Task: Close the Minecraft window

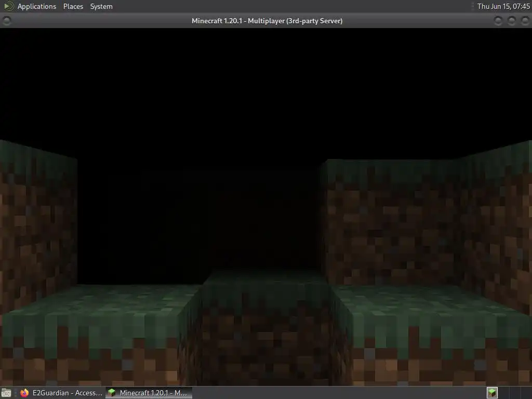Action: tap(525, 21)
